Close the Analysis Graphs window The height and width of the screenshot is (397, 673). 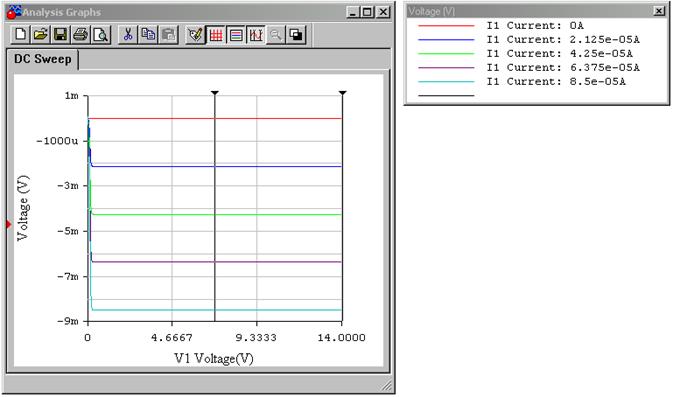click(x=383, y=12)
